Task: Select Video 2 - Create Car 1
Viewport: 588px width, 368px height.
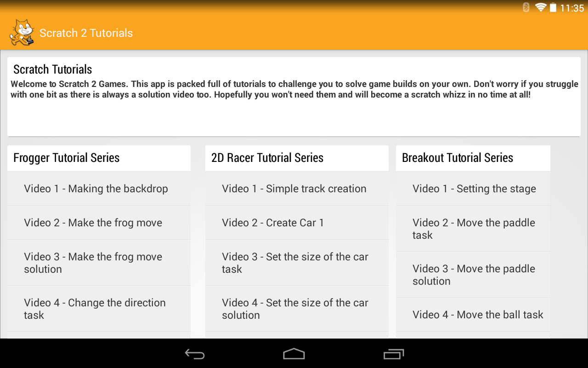Action: (297, 223)
